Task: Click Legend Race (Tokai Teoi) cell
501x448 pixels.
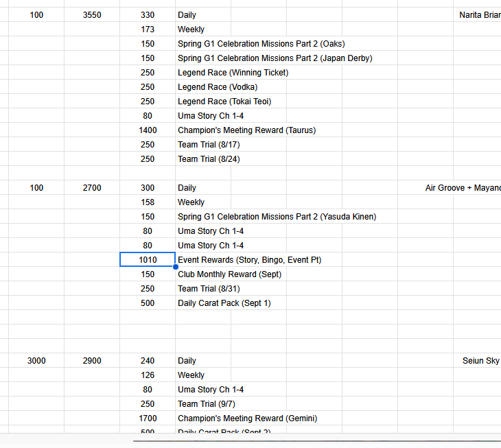Action: coord(224,102)
